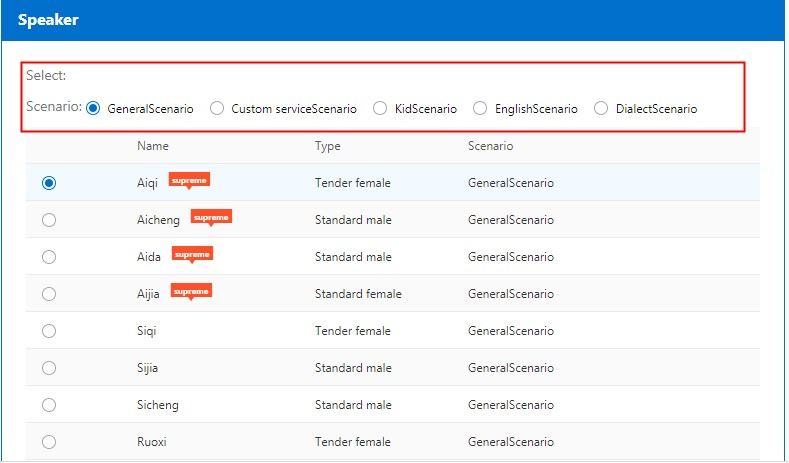
Task: Select the GeneralScenario radio button
Action: coord(93,108)
